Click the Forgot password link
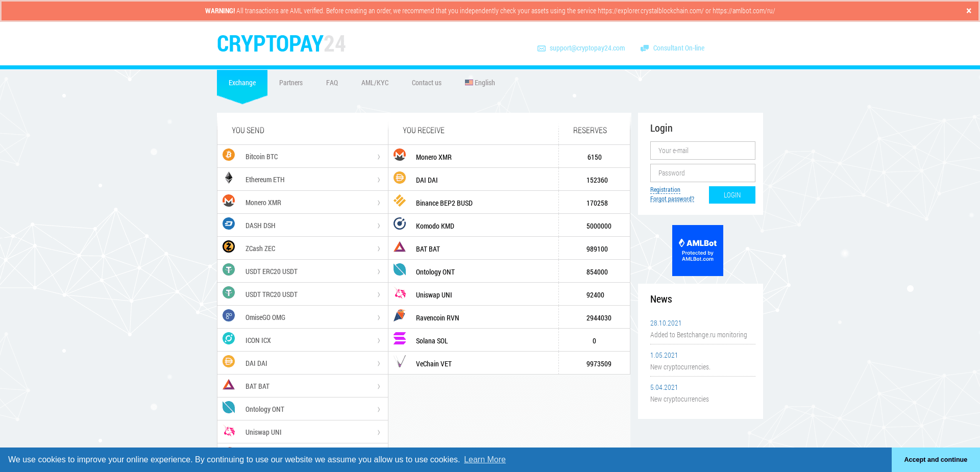Screen dimensions: 980x472 pyautogui.click(x=672, y=199)
